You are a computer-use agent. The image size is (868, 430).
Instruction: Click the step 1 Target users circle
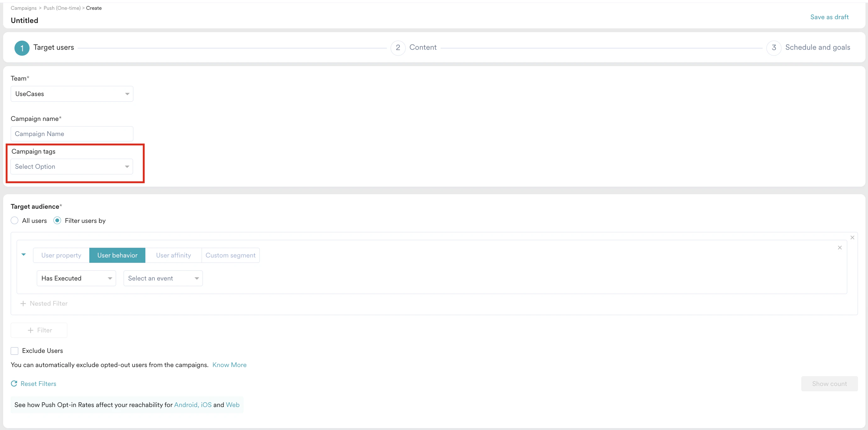coord(22,48)
